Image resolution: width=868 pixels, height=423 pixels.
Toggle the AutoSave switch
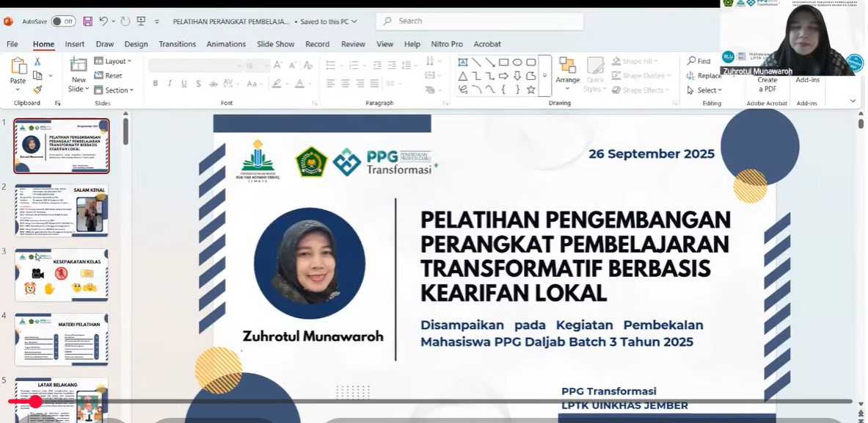62,21
